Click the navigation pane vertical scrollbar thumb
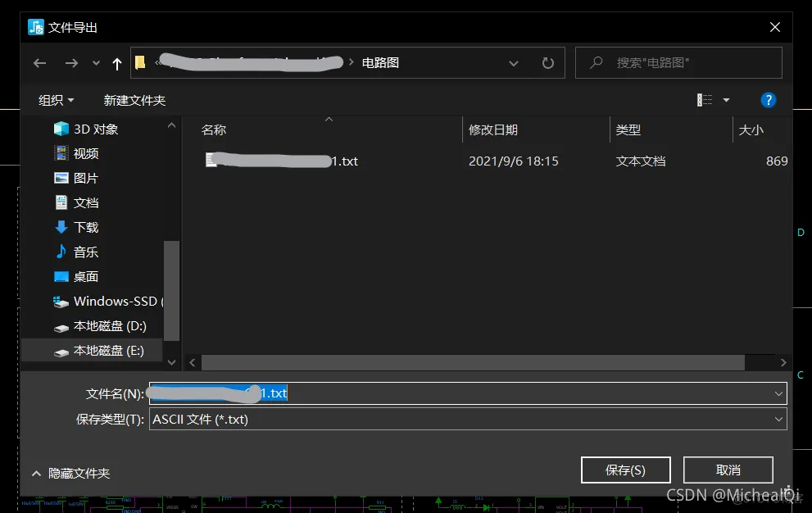 pyautogui.click(x=172, y=291)
